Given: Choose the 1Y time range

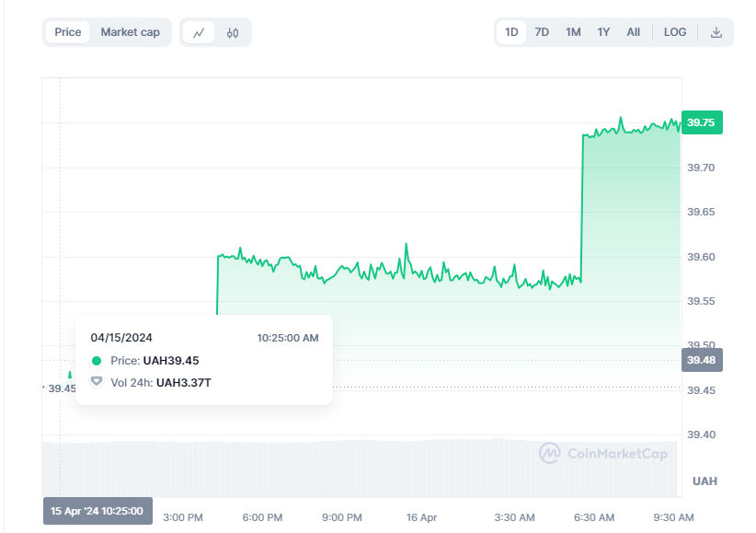Looking at the screenshot, I should pos(603,32).
